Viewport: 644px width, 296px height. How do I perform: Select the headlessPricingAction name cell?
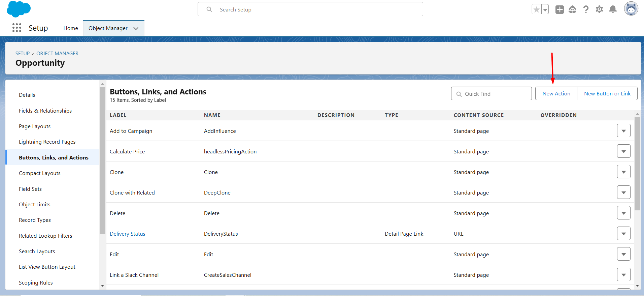pyautogui.click(x=230, y=152)
